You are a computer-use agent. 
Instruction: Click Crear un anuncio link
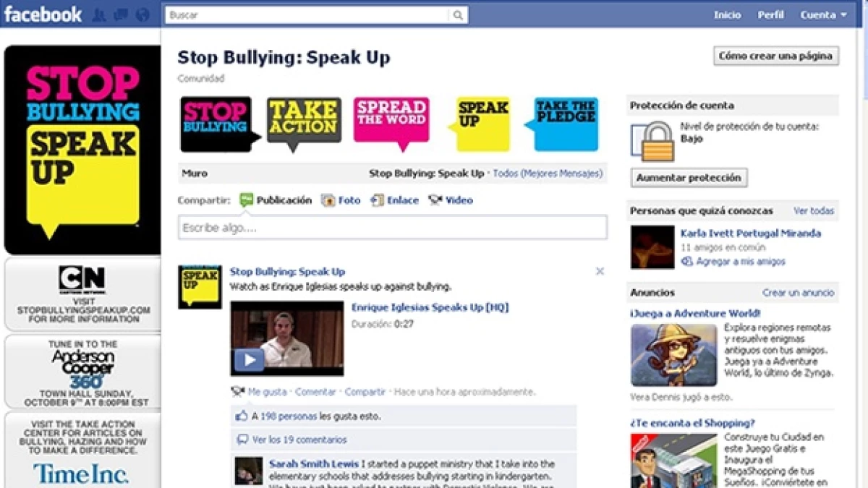tap(798, 293)
